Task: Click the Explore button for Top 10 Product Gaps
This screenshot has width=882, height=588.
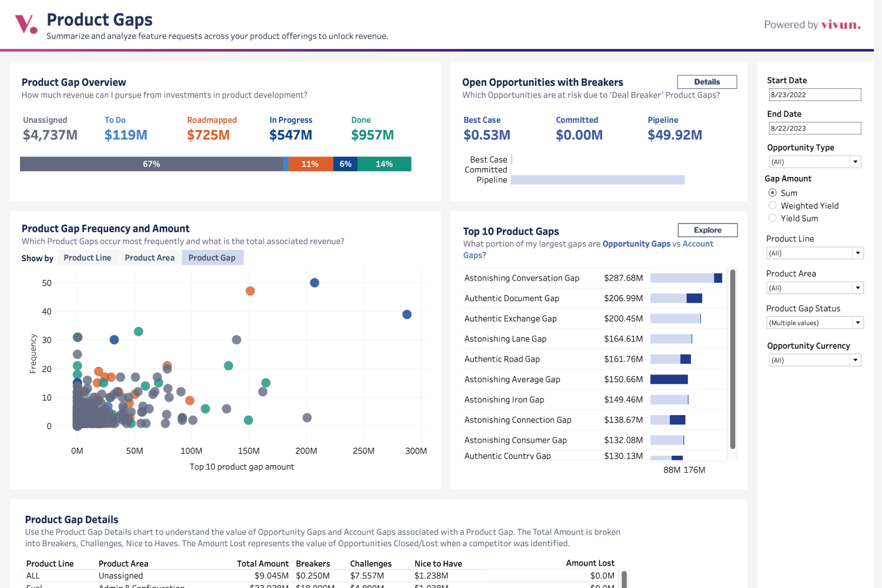Action: 707,230
